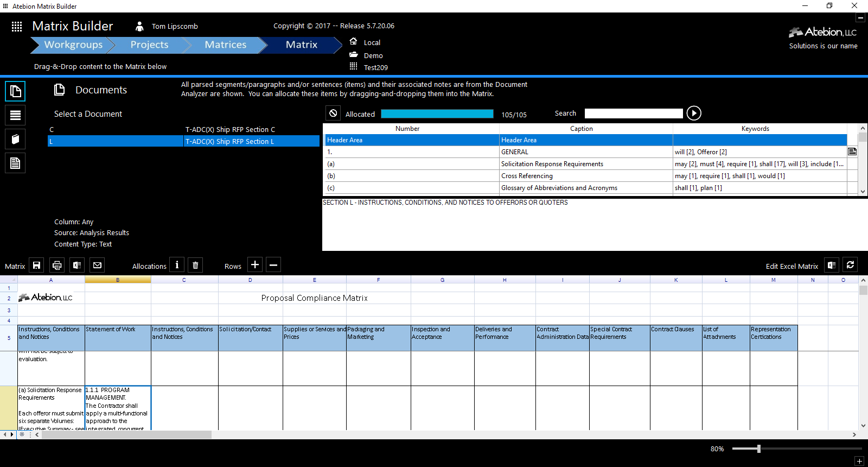Export matrix to Excel icon
The image size is (868, 467).
click(77, 265)
